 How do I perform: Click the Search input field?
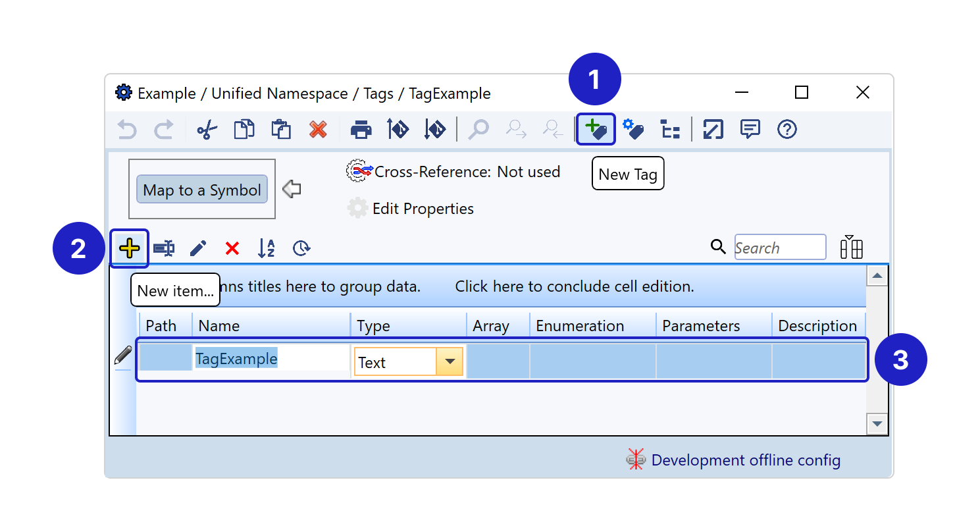(779, 248)
